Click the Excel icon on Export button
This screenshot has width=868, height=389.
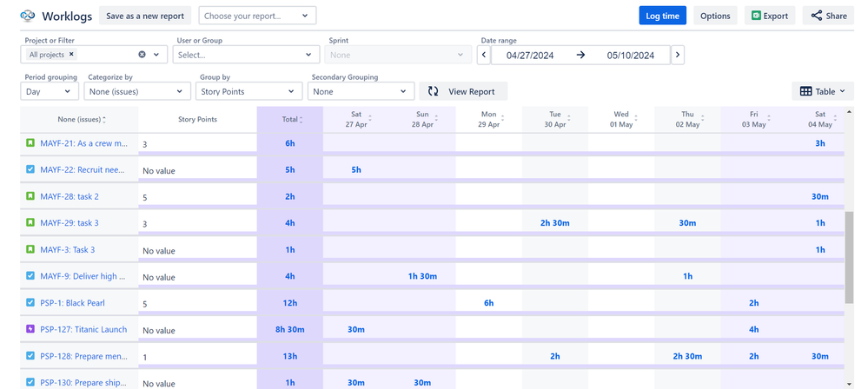[x=756, y=16]
